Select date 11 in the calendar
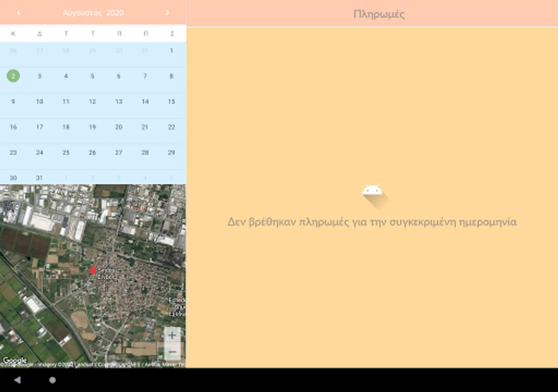558x392 pixels. point(66,101)
